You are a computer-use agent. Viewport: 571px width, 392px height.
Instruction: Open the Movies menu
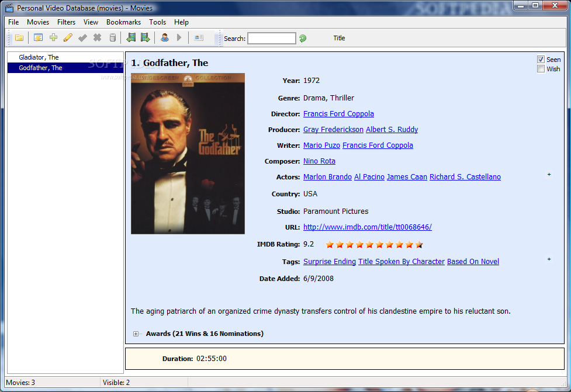pos(38,22)
